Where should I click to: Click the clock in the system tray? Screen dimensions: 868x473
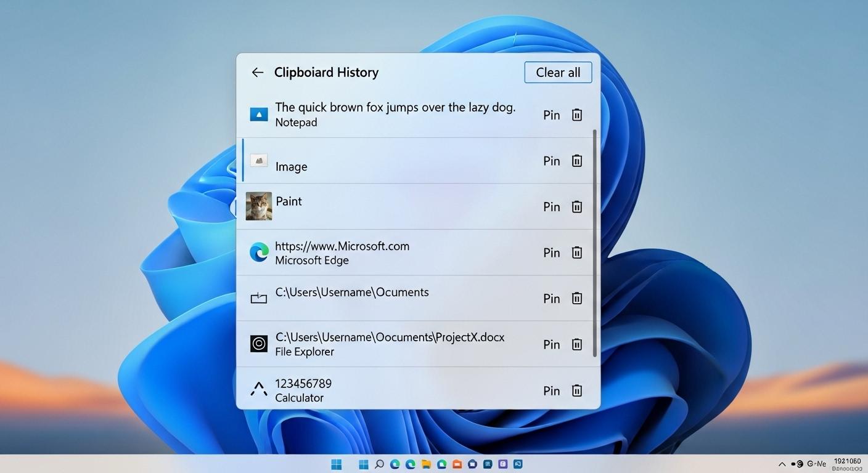847,464
